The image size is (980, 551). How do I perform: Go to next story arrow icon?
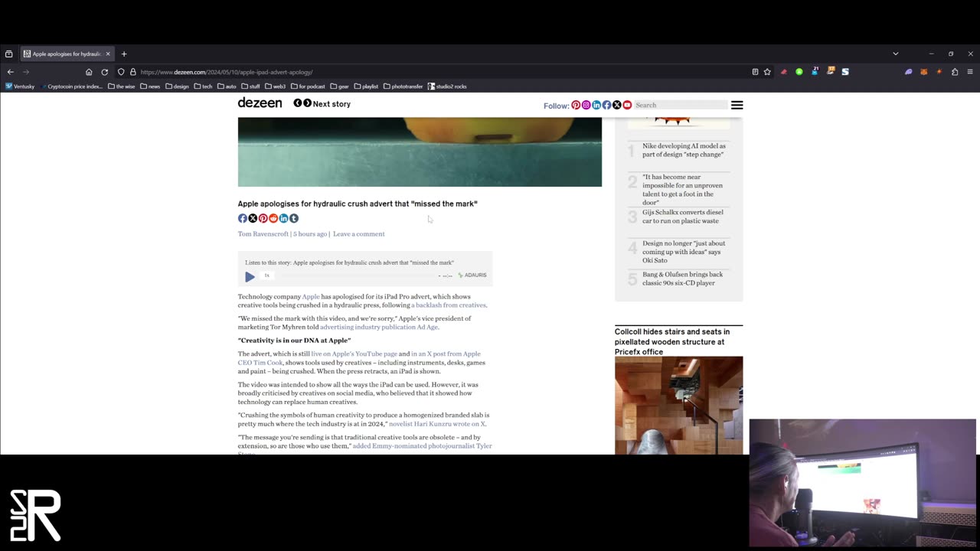tap(307, 103)
